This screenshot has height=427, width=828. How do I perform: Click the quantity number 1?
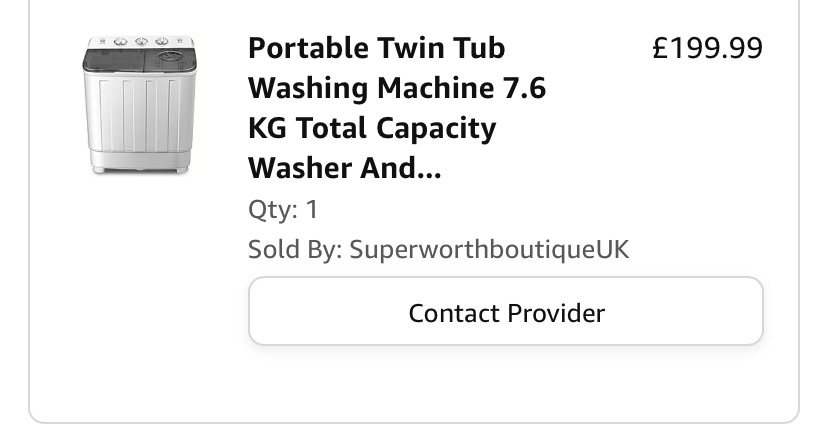pyautogui.click(x=312, y=209)
